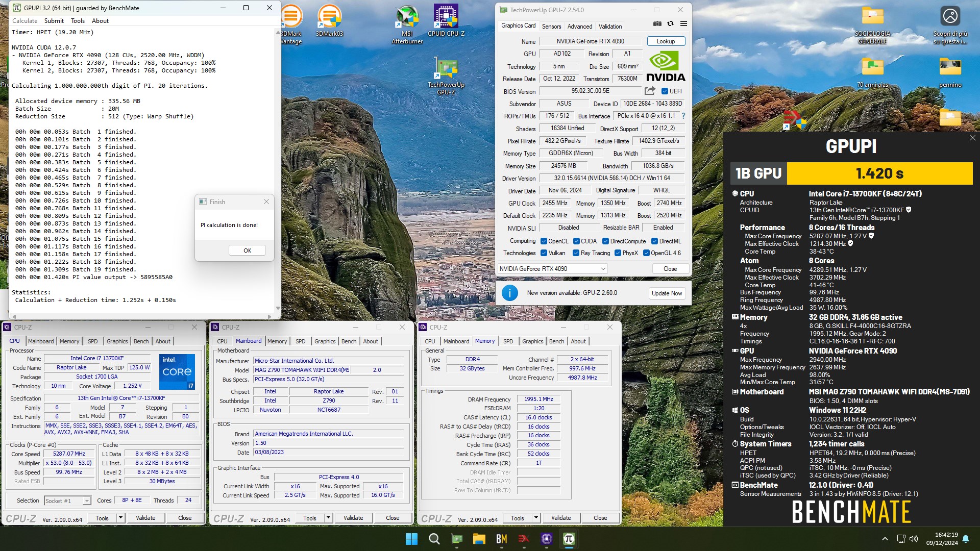This screenshot has width=980, height=551.
Task: Open the volume tray icon
Action: click(914, 539)
